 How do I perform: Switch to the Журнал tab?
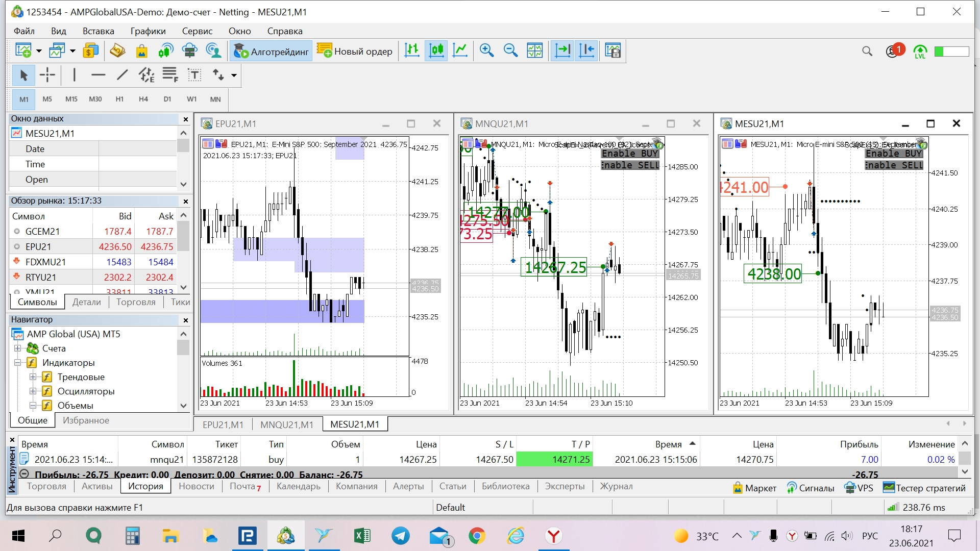616,486
